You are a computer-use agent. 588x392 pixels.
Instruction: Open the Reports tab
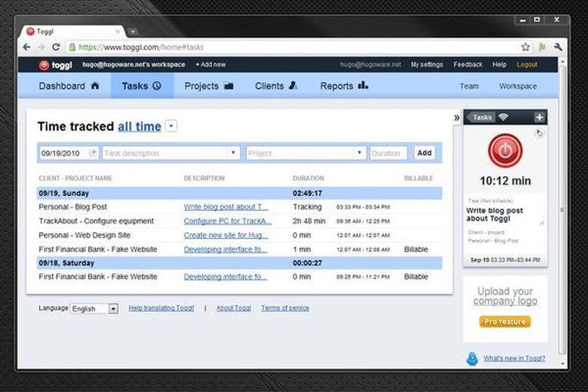pyautogui.click(x=344, y=86)
